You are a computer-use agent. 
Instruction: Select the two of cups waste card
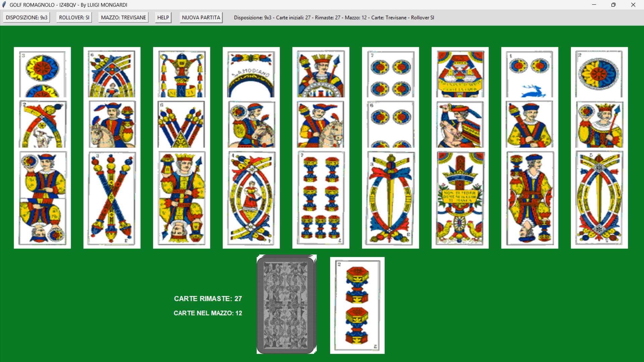tap(357, 305)
